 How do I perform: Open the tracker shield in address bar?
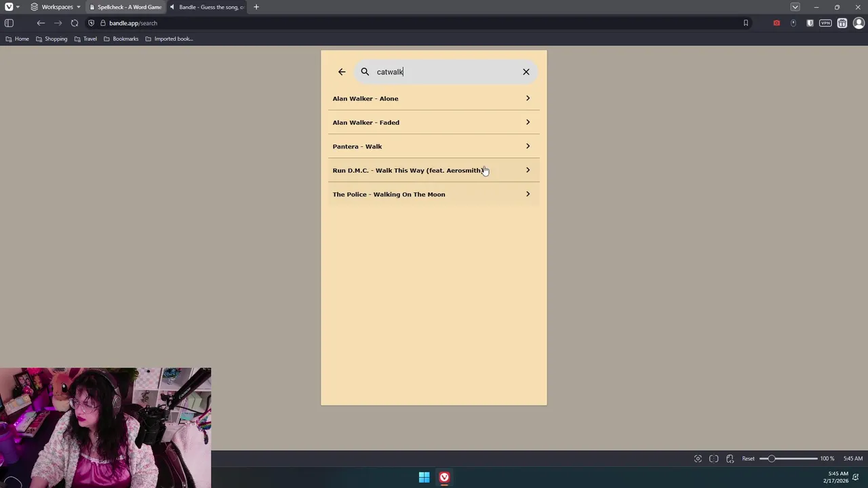pos(92,23)
